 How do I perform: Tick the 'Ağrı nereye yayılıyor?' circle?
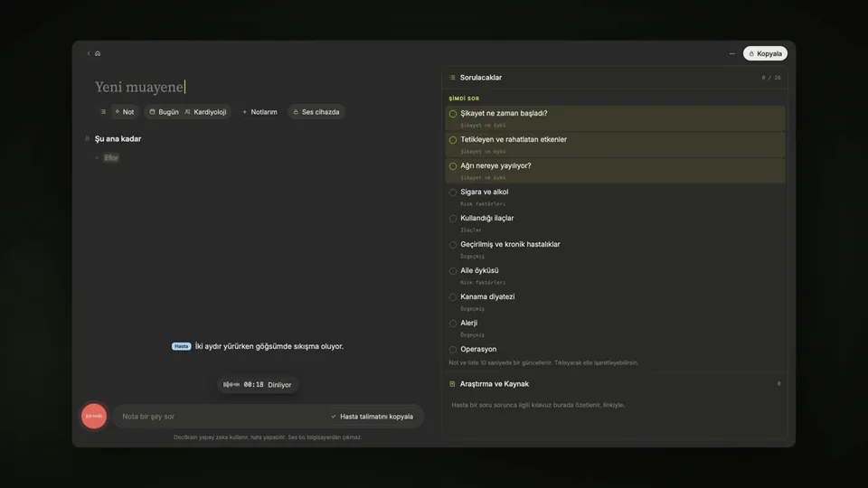pyautogui.click(x=453, y=166)
